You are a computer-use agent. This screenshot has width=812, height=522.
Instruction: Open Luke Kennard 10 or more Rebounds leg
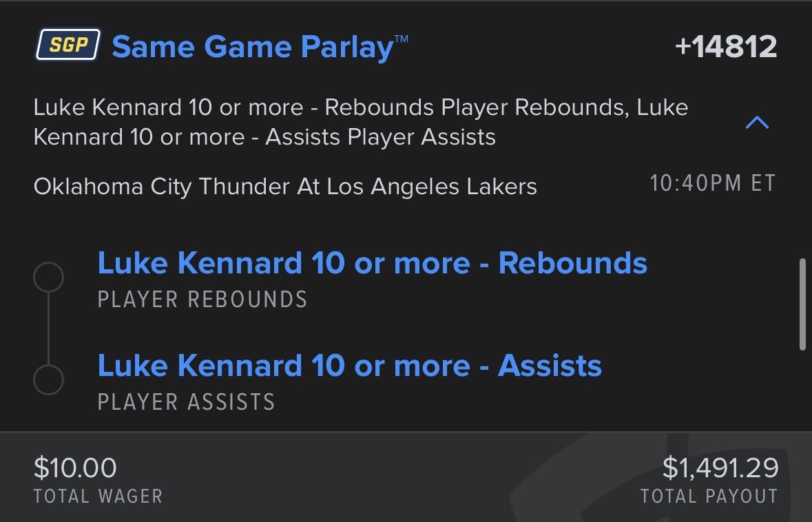point(372,263)
